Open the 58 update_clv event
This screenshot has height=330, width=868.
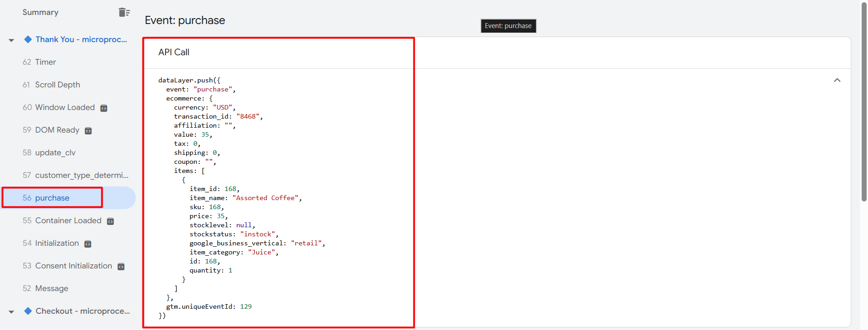coord(55,153)
